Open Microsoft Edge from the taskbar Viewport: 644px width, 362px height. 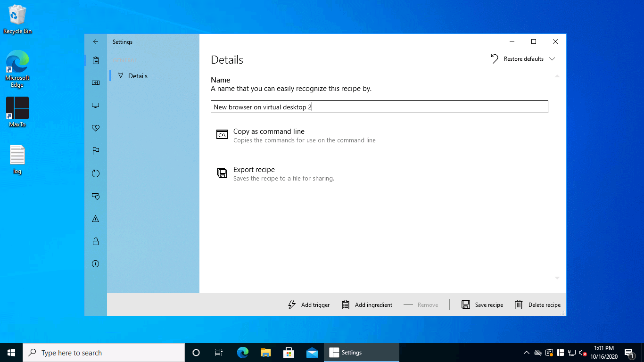(x=243, y=353)
